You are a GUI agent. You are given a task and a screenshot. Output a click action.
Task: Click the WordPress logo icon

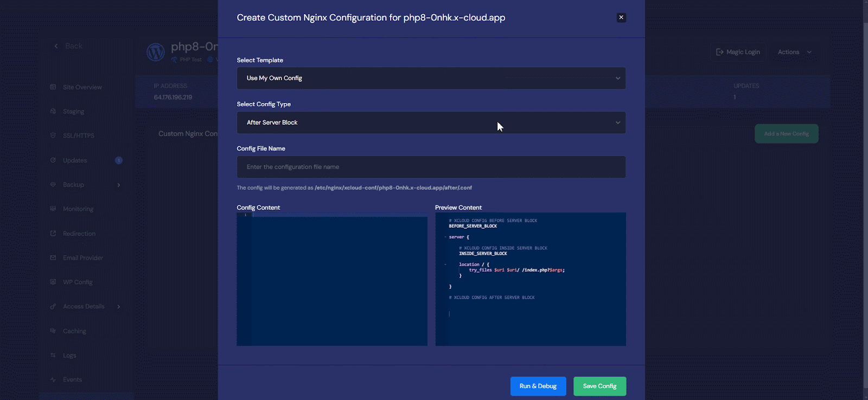[156, 52]
